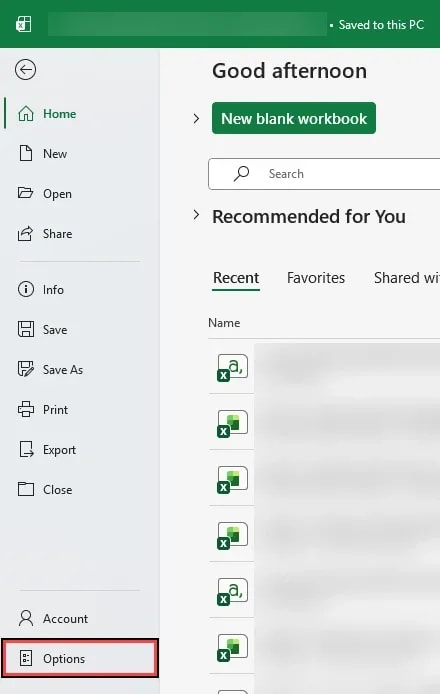Select the Home menu item
The image size is (440, 694).
pyautogui.click(x=80, y=114)
